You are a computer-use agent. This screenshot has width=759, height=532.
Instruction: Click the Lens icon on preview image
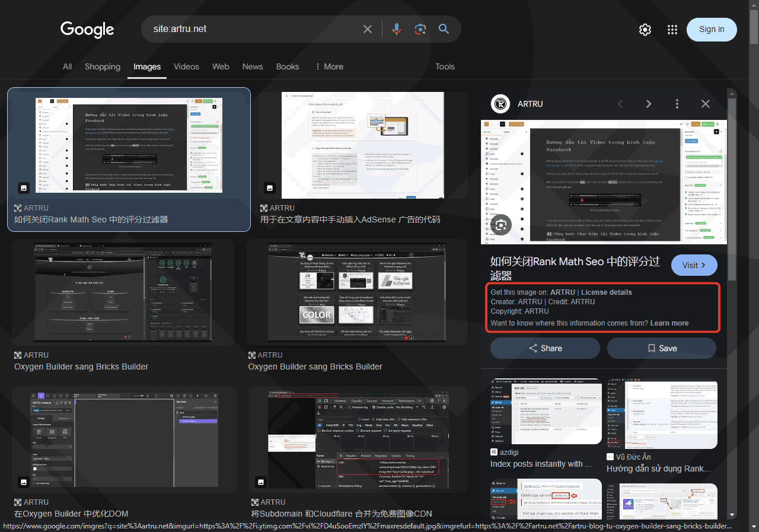tap(501, 225)
